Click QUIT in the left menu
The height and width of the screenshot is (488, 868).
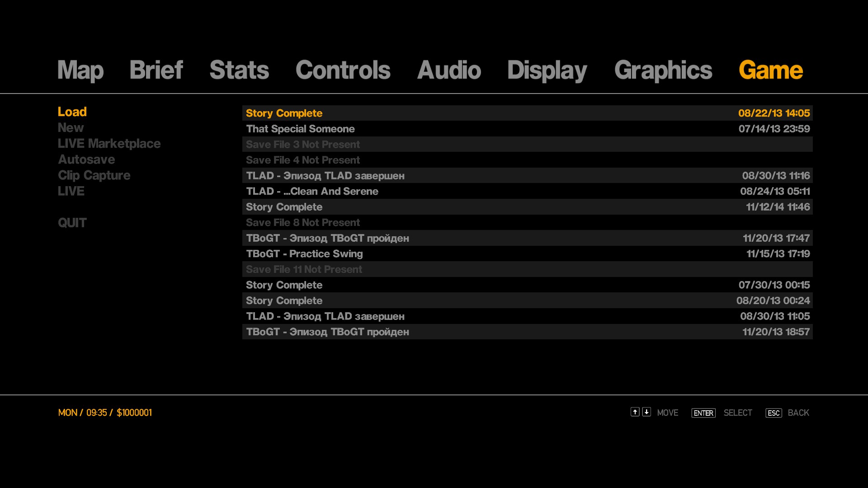(72, 223)
